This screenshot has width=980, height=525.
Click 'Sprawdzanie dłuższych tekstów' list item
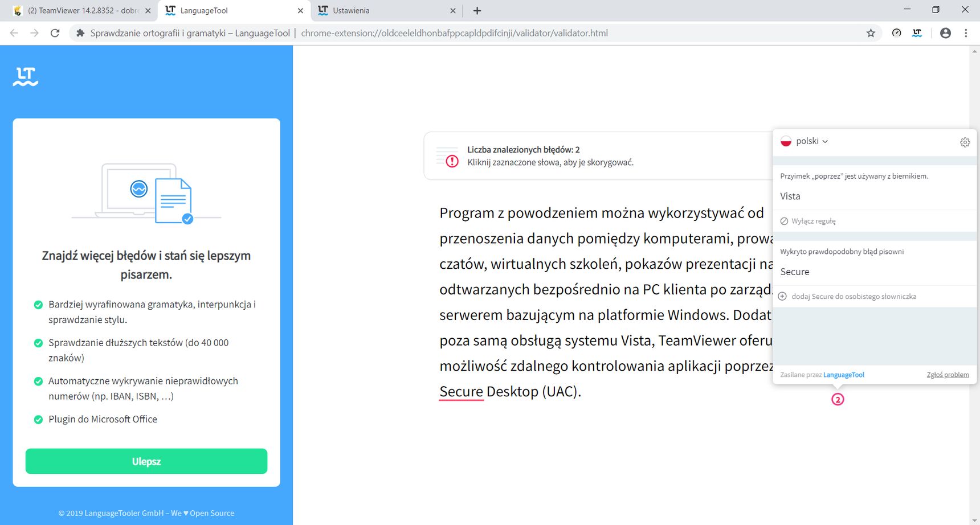pyautogui.click(x=138, y=350)
